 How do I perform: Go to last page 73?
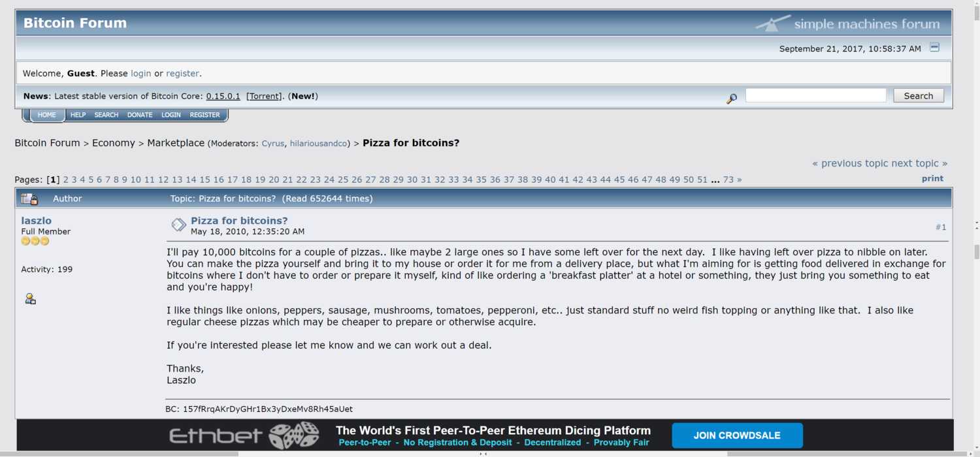[x=728, y=180]
